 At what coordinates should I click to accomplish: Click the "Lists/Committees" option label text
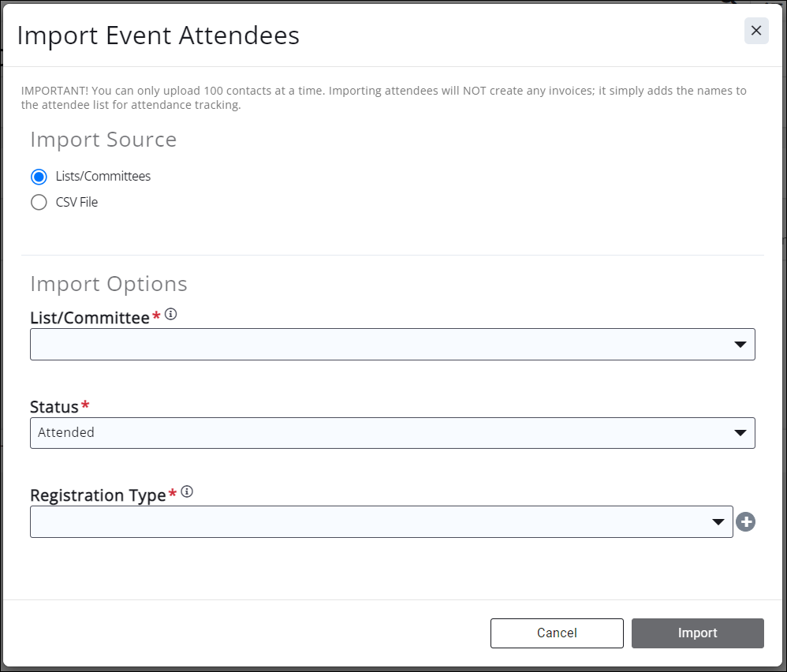(x=103, y=176)
